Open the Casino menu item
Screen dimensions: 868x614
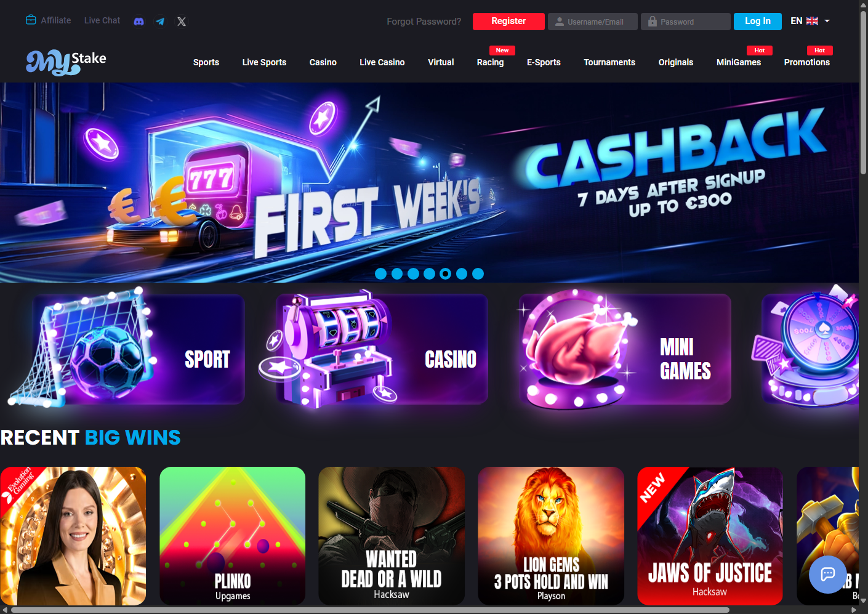click(x=323, y=62)
